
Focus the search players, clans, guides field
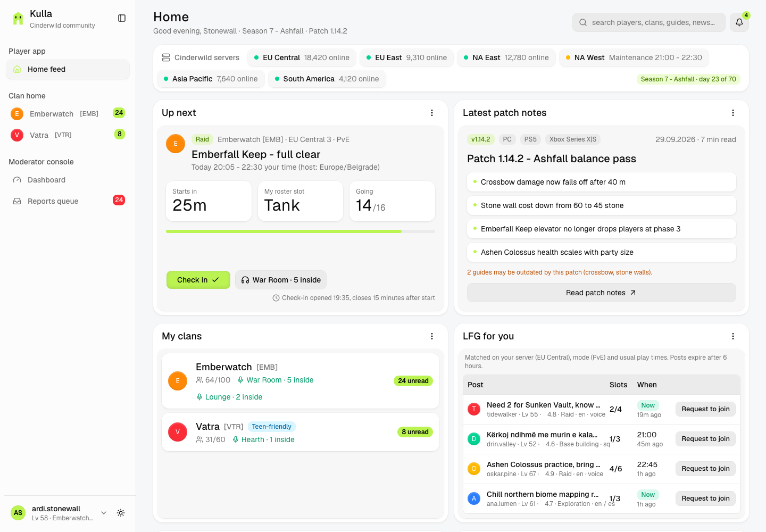pyautogui.click(x=649, y=22)
